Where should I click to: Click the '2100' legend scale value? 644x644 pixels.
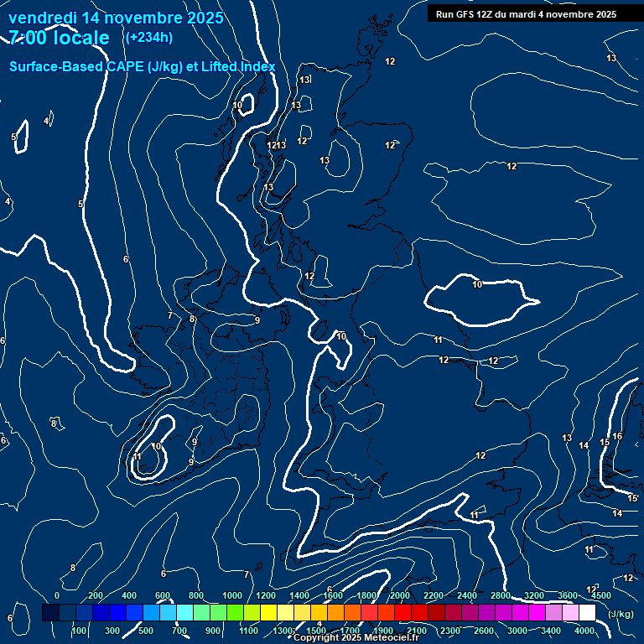[x=417, y=631]
